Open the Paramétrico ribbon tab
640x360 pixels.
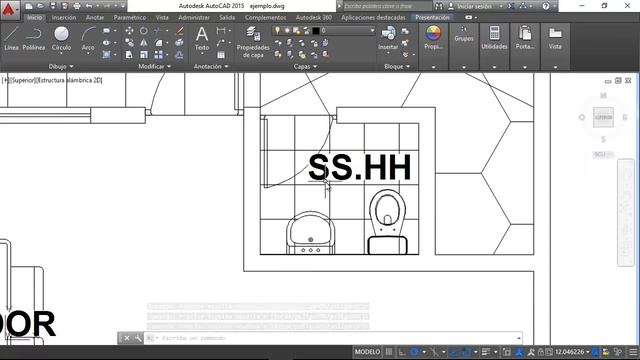(130, 18)
